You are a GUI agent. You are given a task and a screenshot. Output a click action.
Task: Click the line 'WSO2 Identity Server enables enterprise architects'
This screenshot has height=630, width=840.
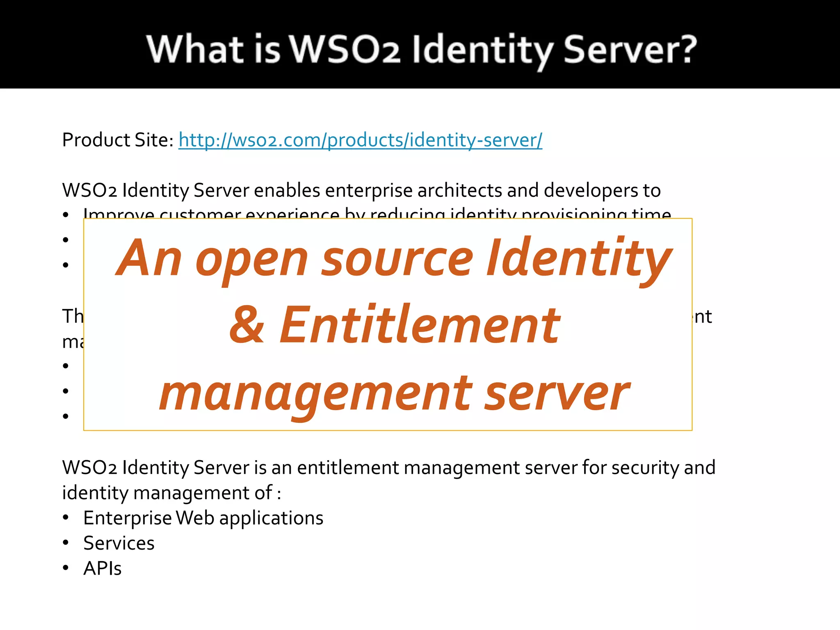[361, 191]
